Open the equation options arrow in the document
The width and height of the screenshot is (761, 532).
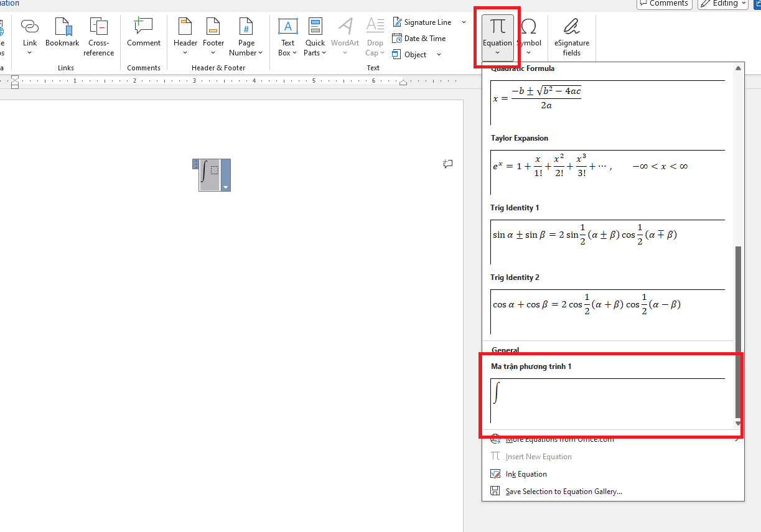click(x=226, y=187)
